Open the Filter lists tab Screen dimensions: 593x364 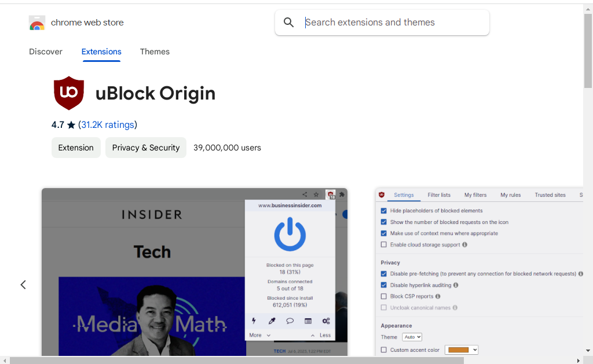click(x=439, y=195)
